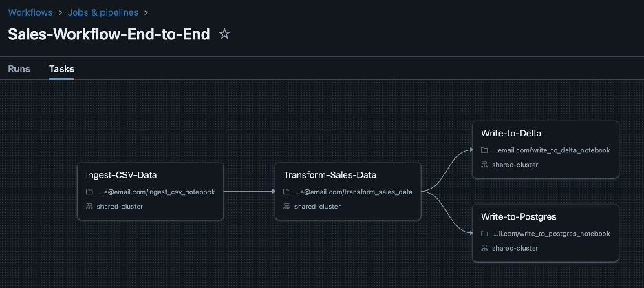Click folder icon in Write-to-Delta node

pyautogui.click(x=484, y=150)
